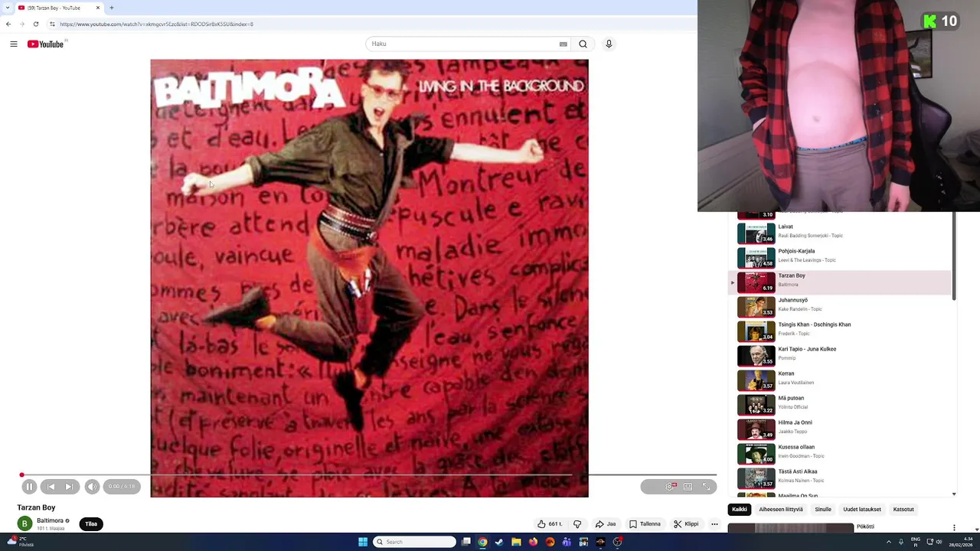Viewport: 980px width, 551px height.
Task: Mute the player volume
Action: tap(92, 487)
